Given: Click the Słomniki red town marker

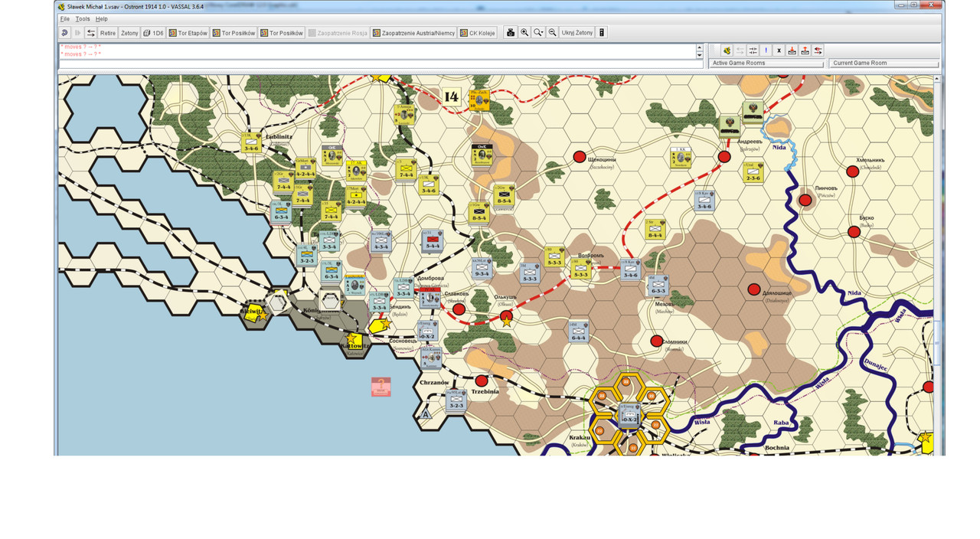Looking at the screenshot, I should click(656, 341).
